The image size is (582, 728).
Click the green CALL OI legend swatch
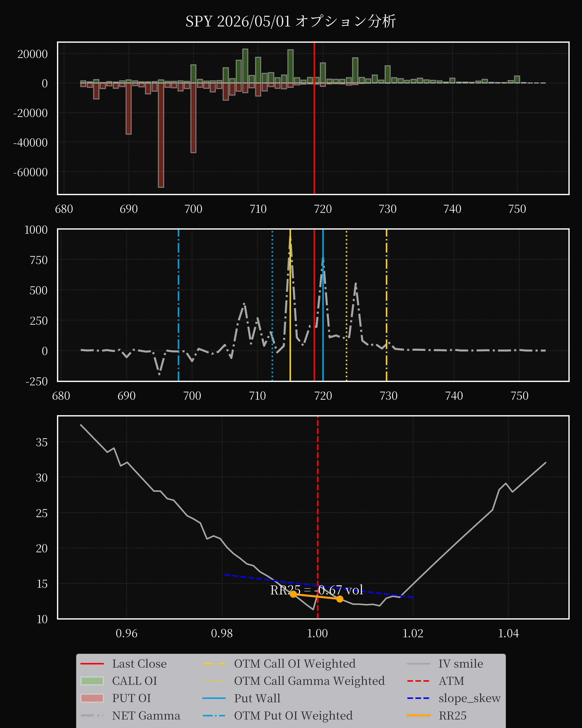[x=92, y=681]
